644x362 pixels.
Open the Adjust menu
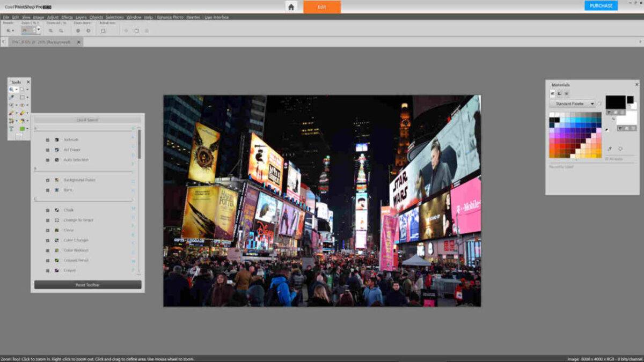point(53,17)
